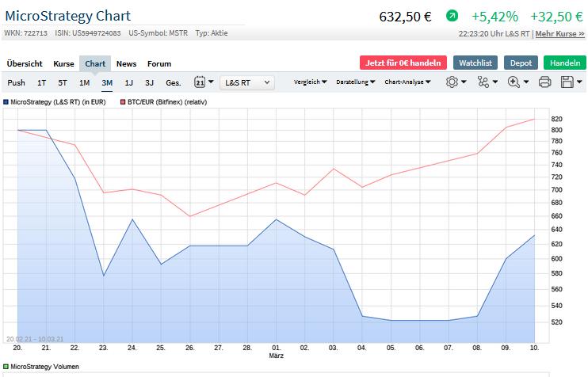Follow the Mehr Kurse link

click(x=559, y=34)
